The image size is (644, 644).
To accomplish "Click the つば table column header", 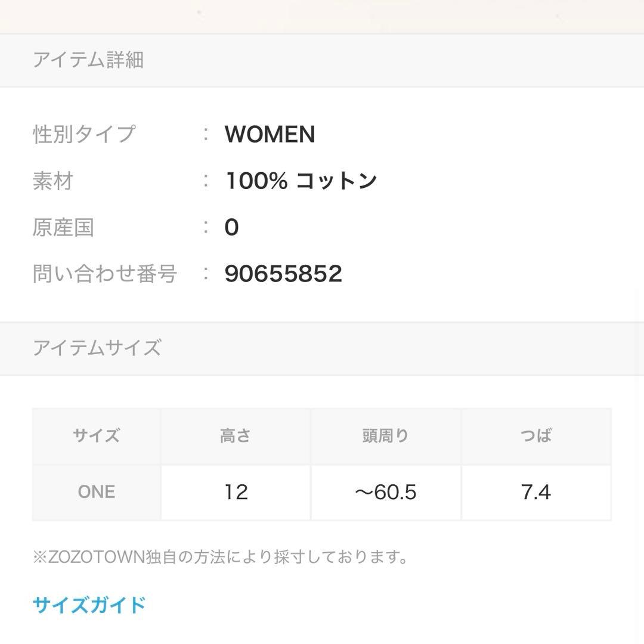I will click(535, 435).
